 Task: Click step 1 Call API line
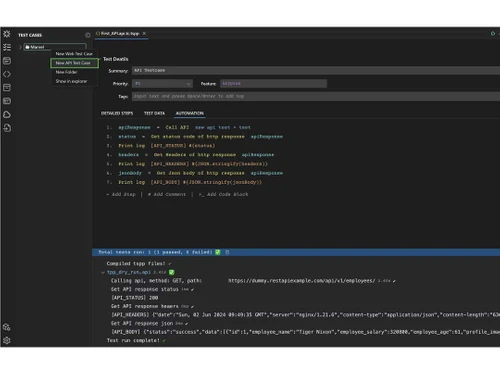179,128
